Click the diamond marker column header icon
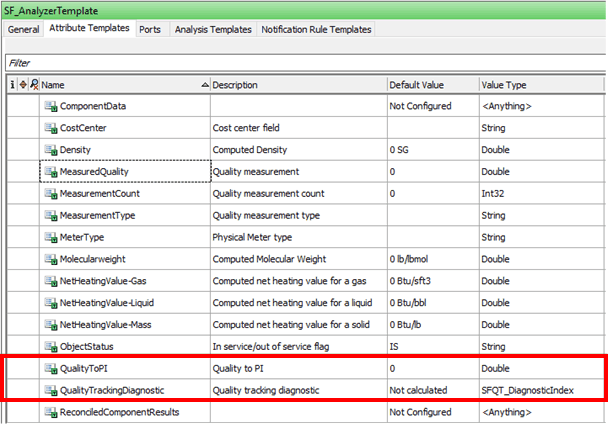The height and width of the screenshot is (424, 608). 23,85
